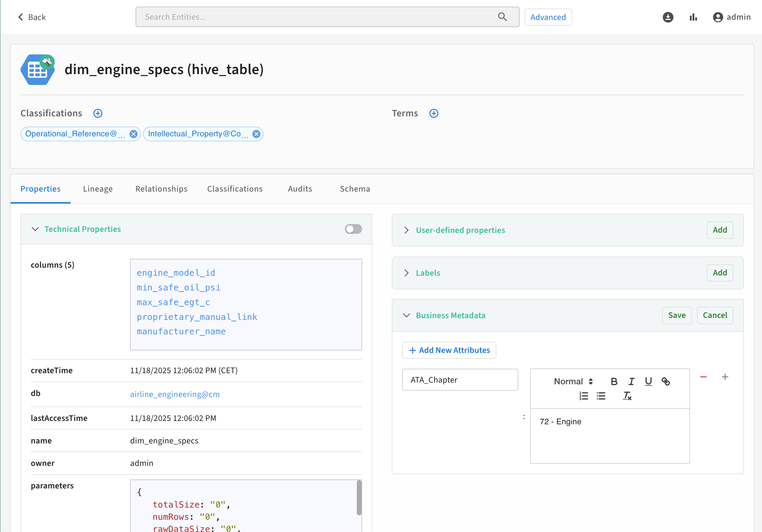Image resolution: width=762 pixels, height=532 pixels.
Task: Switch to the Lineage tab
Action: tap(98, 189)
